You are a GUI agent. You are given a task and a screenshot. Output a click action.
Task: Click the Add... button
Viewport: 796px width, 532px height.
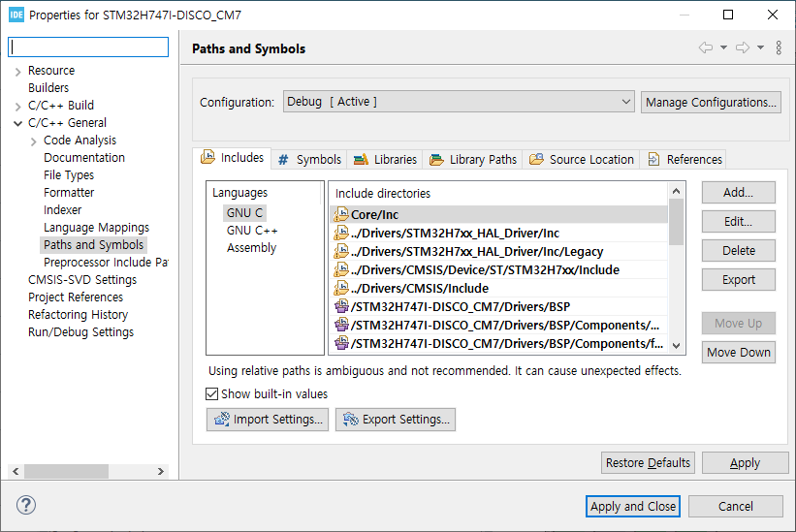[x=738, y=193]
